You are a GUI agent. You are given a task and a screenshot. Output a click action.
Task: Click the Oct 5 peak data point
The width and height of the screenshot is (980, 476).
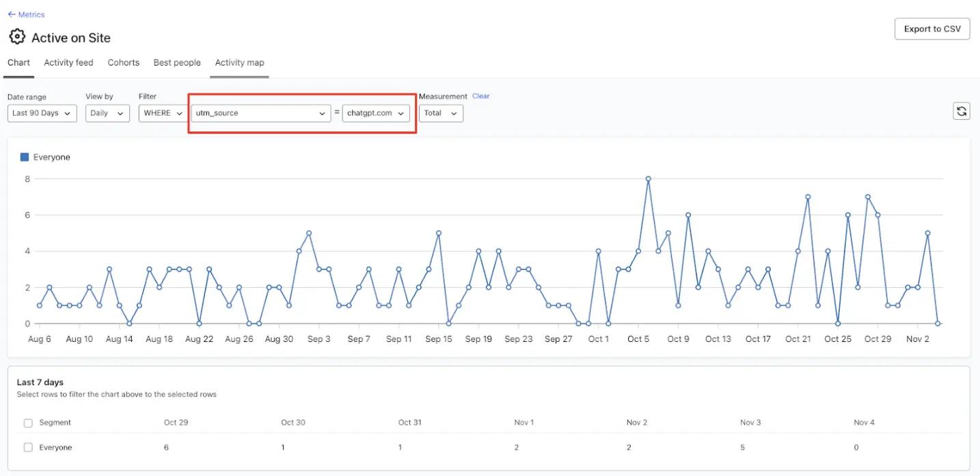coord(649,179)
